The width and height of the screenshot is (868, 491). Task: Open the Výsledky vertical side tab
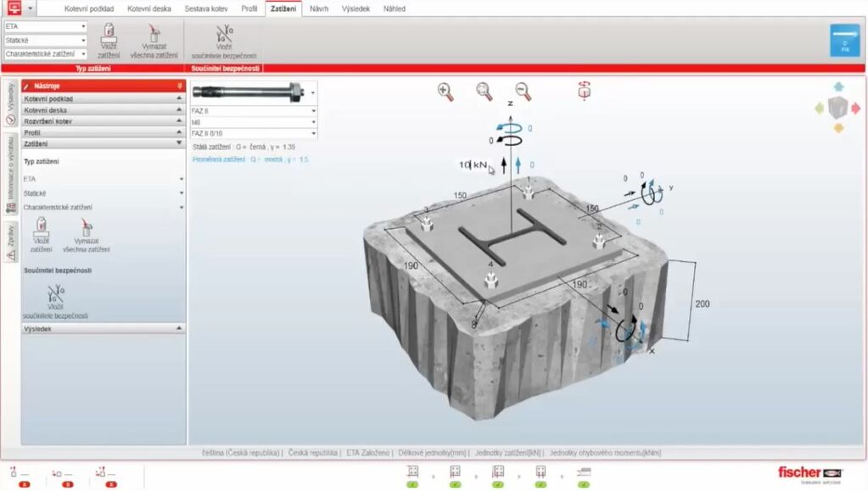(x=10, y=103)
